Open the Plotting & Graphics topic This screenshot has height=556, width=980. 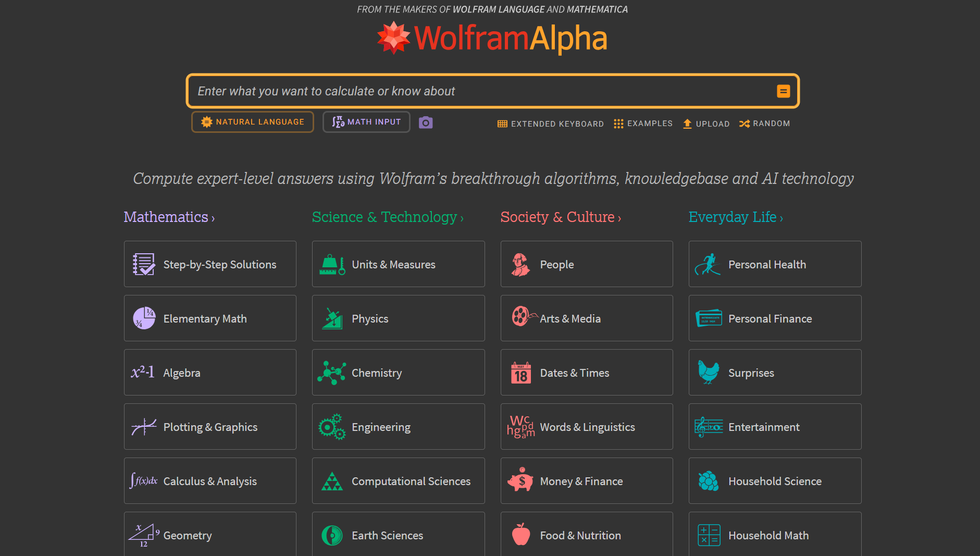pyautogui.click(x=210, y=427)
